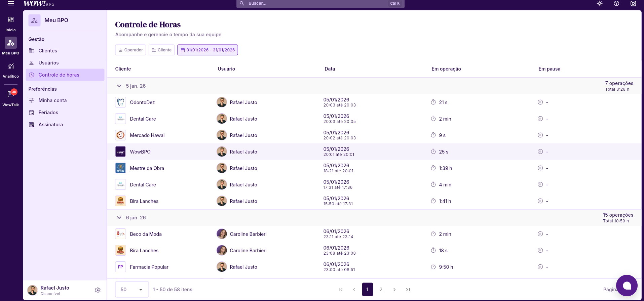Open the Instagram icon in top bar
644x301 pixels.
click(x=633, y=3)
